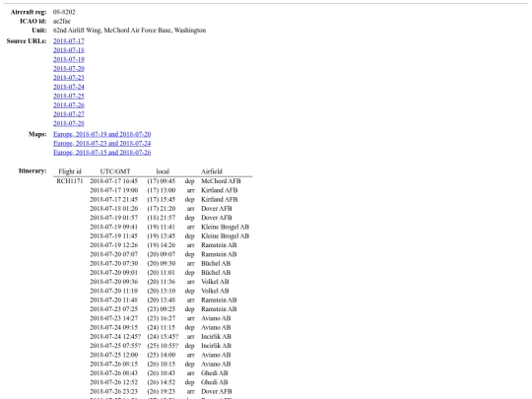Click Kirtland AFB in the 21:45 departure row

tap(219, 199)
